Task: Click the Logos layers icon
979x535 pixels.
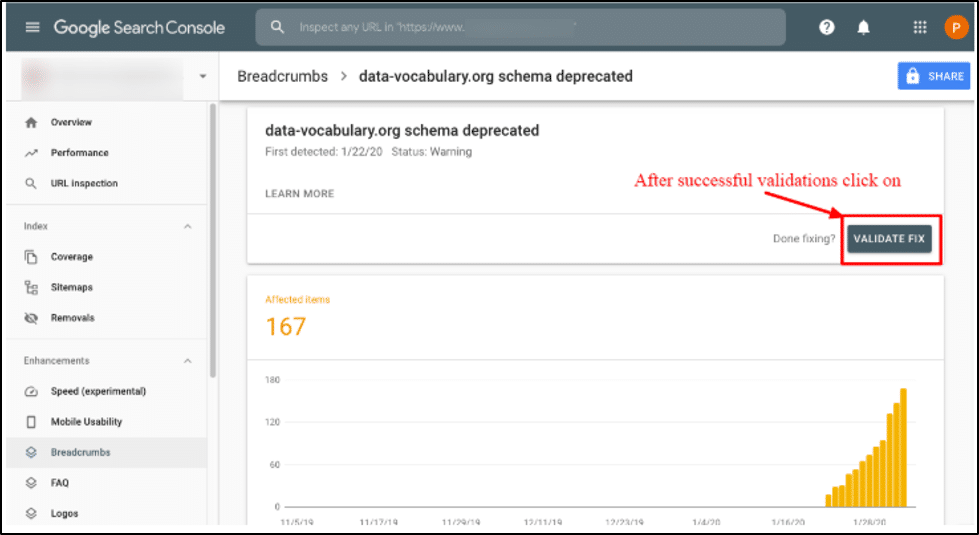Action: 31,514
